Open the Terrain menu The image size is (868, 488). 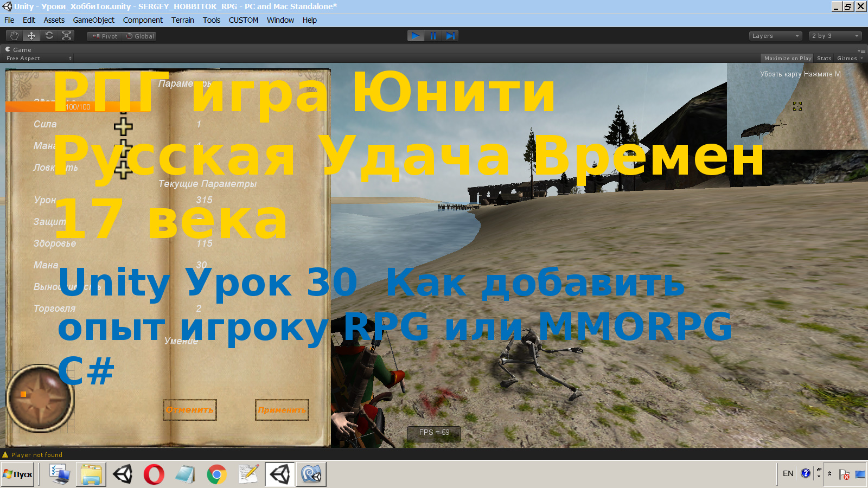click(182, 20)
